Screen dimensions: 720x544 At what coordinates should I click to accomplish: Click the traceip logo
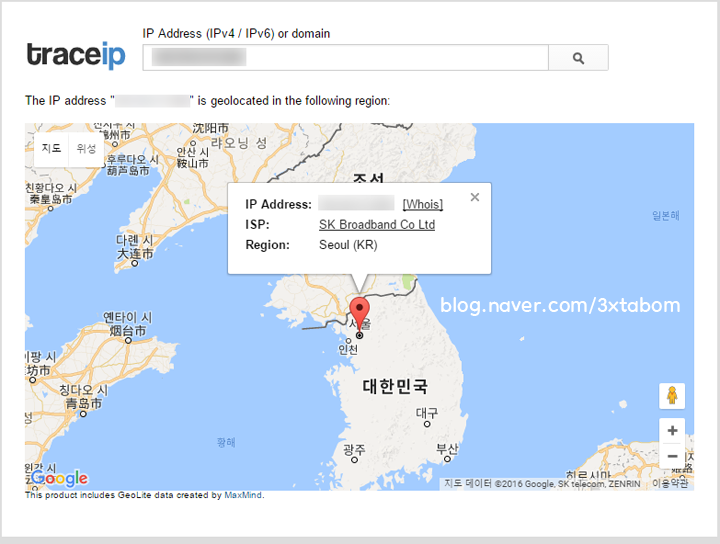click(x=76, y=55)
